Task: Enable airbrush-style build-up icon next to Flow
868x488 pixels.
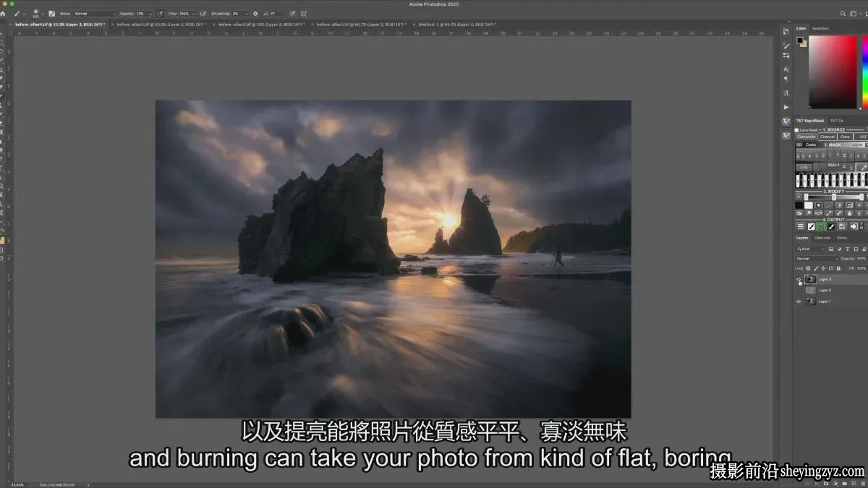Action: click(x=203, y=14)
